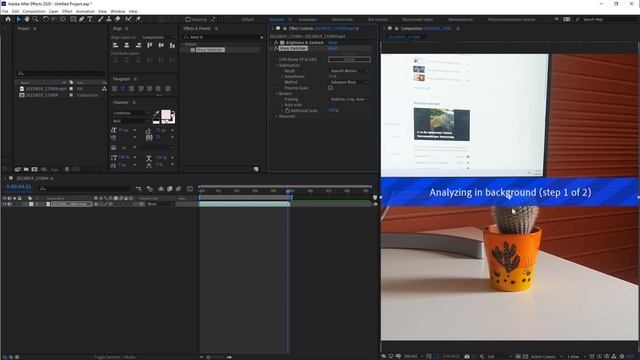The height and width of the screenshot is (360, 640).
Task: Open the Animation menu
Action: [85, 11]
